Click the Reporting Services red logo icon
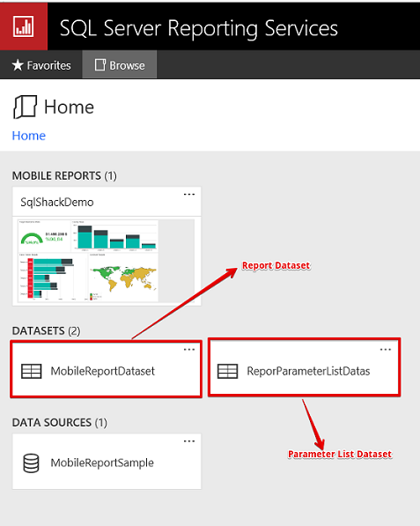 point(24,26)
